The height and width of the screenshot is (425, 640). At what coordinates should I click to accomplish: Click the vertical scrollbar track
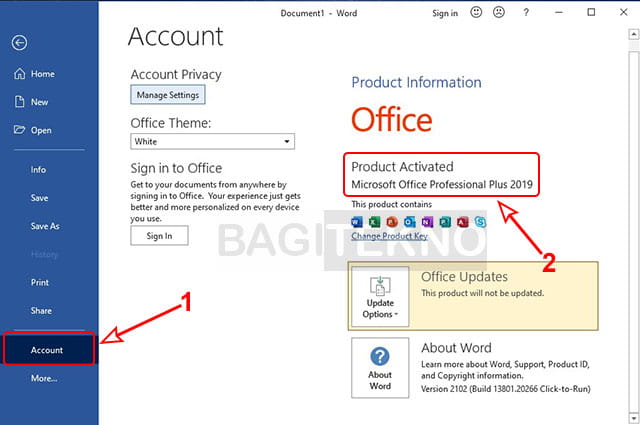click(633, 229)
